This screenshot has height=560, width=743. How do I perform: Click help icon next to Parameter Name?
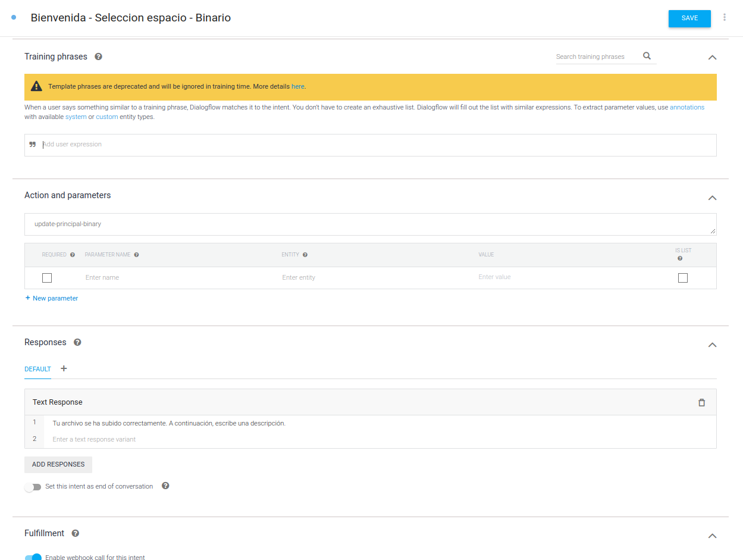coord(136,255)
